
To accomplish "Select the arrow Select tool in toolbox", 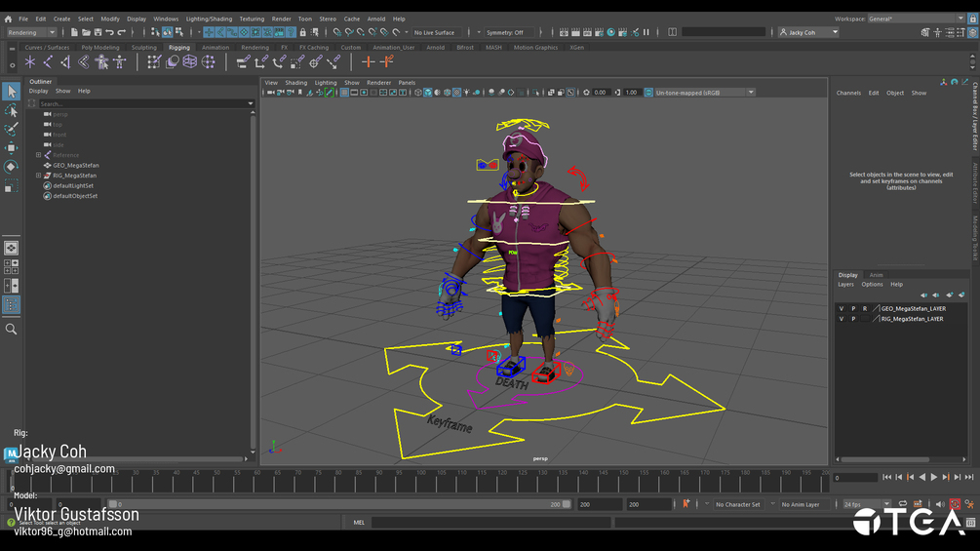I will (x=11, y=92).
